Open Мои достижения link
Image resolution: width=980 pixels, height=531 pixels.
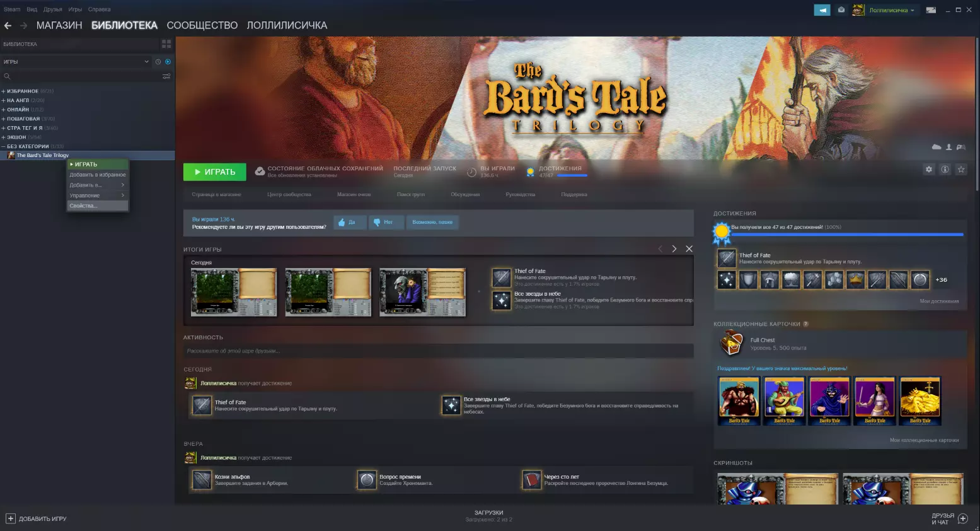939,301
